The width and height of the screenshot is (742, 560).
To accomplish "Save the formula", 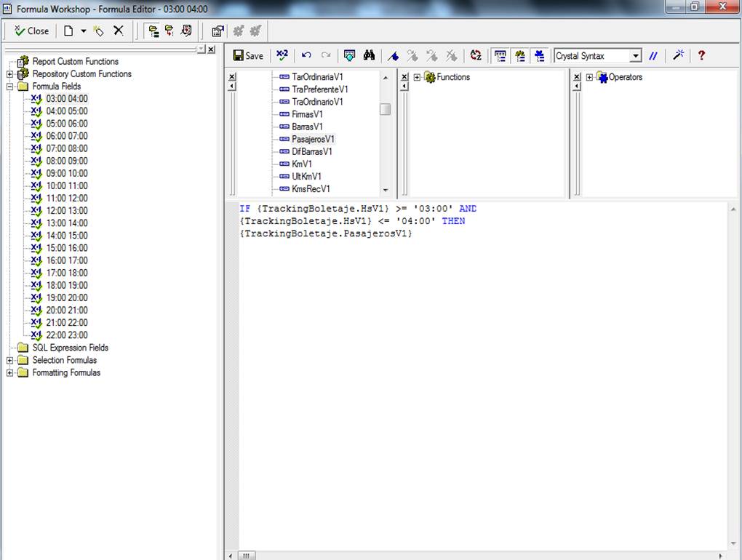I will (x=248, y=56).
